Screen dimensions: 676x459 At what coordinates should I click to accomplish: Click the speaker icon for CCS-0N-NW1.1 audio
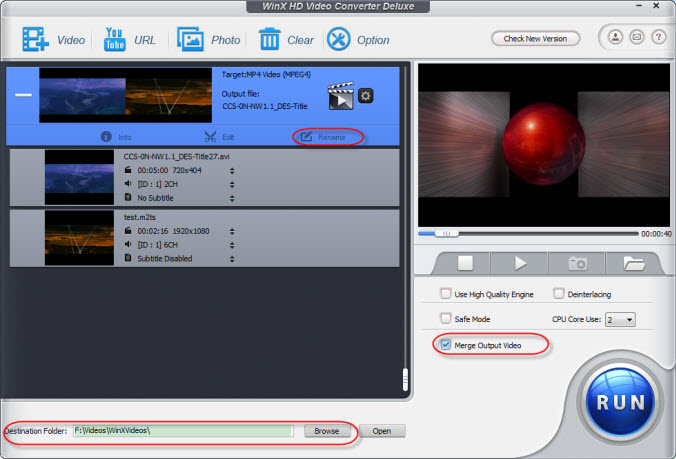[x=128, y=184]
